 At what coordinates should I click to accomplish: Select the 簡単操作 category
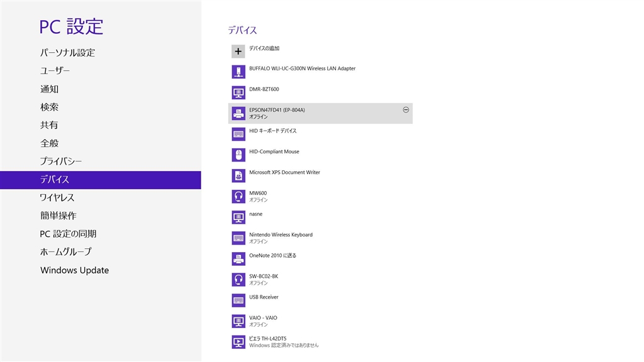coord(58,216)
